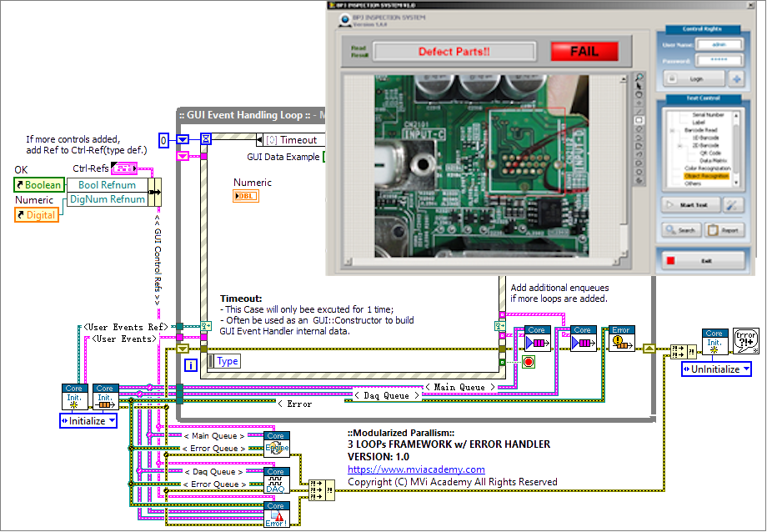Image resolution: width=767 pixels, height=532 pixels.
Task: Select QR Code in the test tree
Action: pos(711,153)
